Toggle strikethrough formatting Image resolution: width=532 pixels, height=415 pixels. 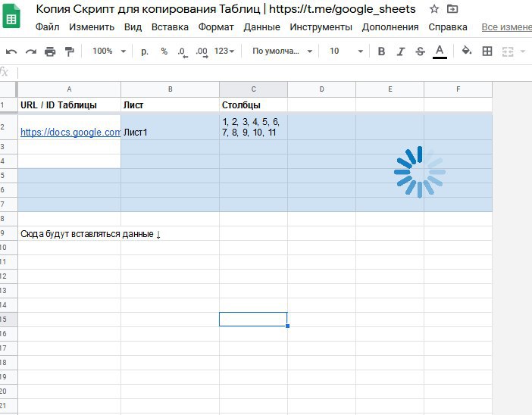tap(420, 51)
